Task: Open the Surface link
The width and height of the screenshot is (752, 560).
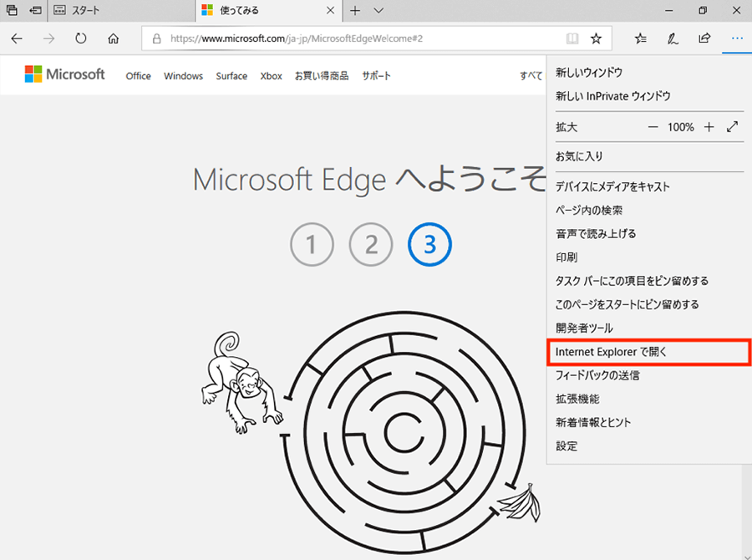Action: pyautogui.click(x=231, y=76)
